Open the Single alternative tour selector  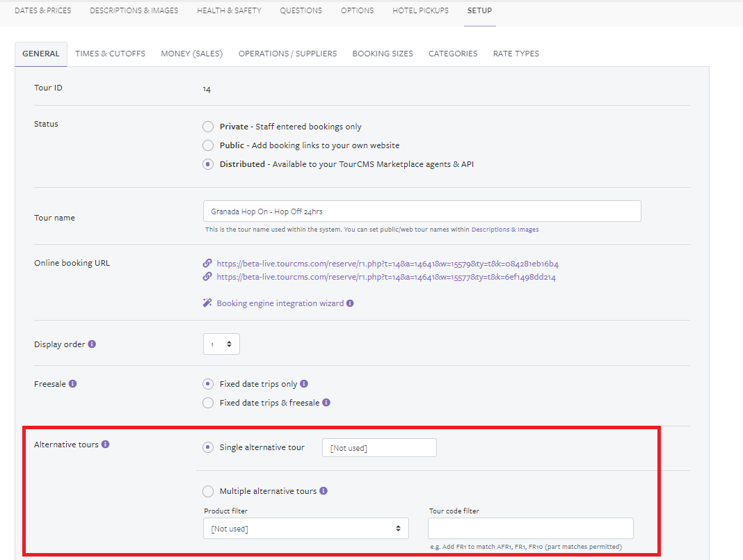click(379, 448)
